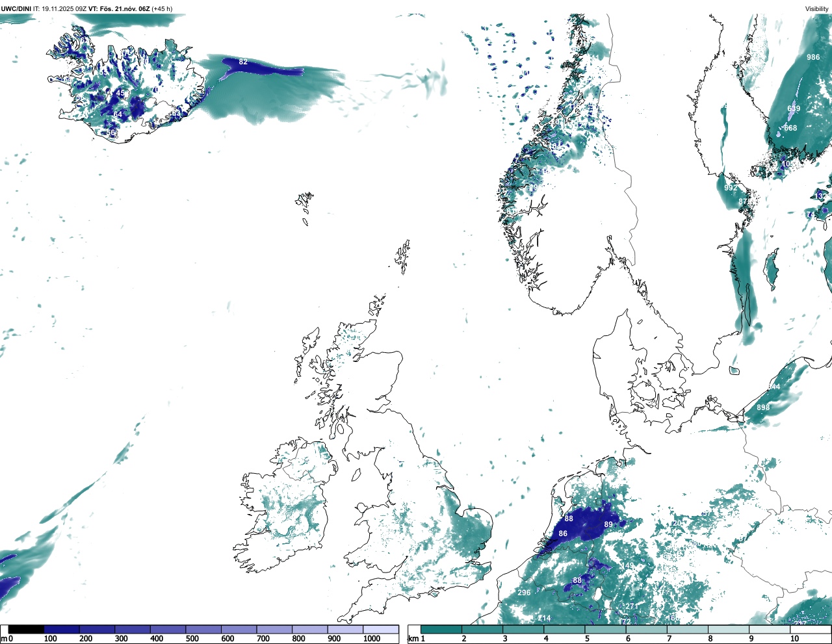This screenshot has width=832, height=644.
Task: Click the 296 value over Belgium
Action: click(524, 593)
